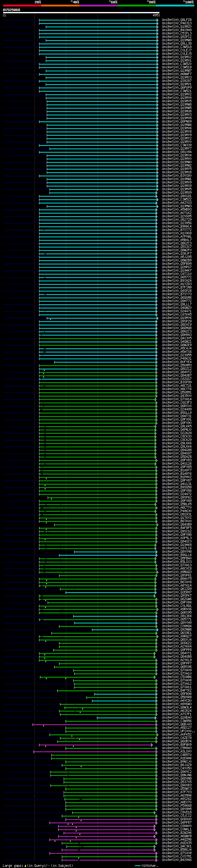This screenshot has width=197, height=868.
Task: Select hit label UniRef100_Q19MV4
Action: click(x=176, y=98)
